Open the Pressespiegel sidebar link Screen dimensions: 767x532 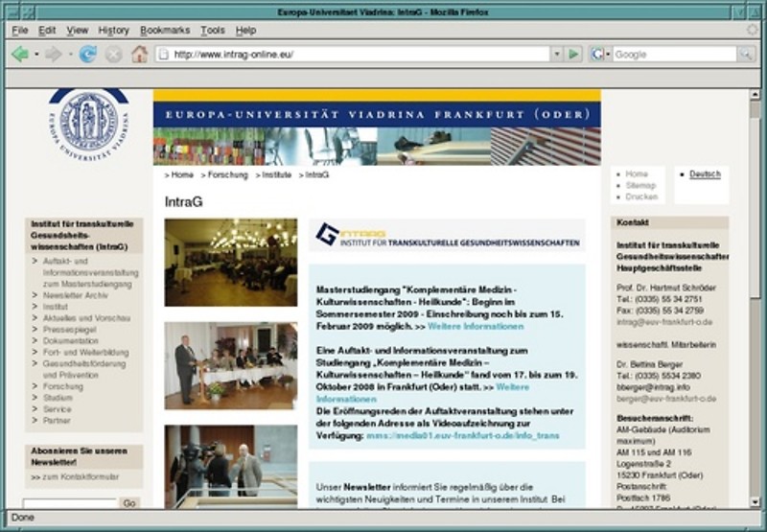click(x=69, y=330)
